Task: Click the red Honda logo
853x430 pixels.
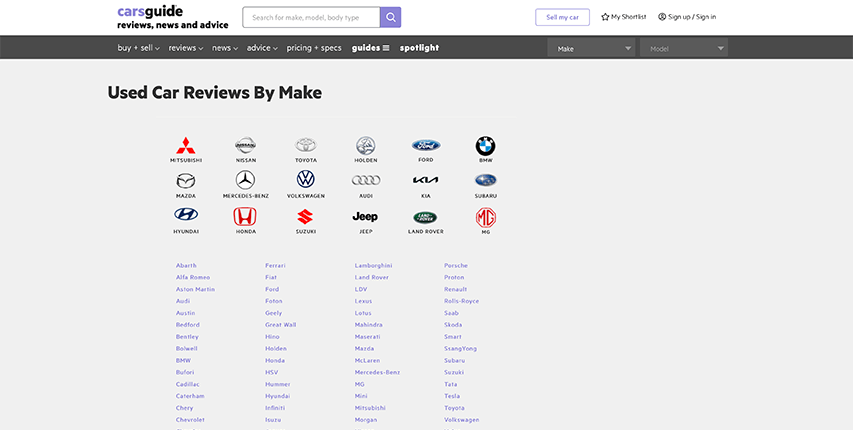Action: (245, 217)
